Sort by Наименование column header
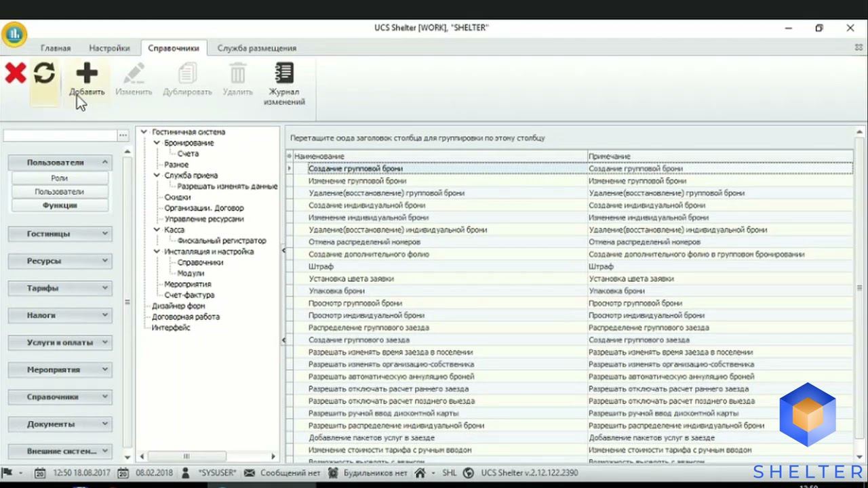Image resolution: width=868 pixels, height=488 pixels. click(x=439, y=156)
